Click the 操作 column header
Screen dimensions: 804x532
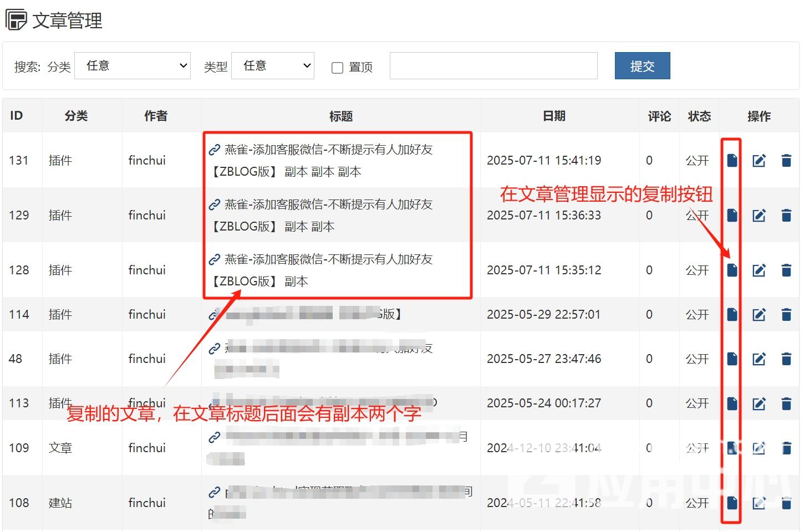pyautogui.click(x=759, y=116)
